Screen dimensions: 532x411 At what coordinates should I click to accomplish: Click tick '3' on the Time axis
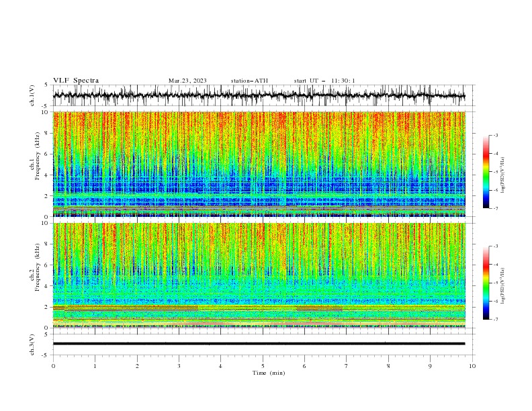tap(179, 366)
